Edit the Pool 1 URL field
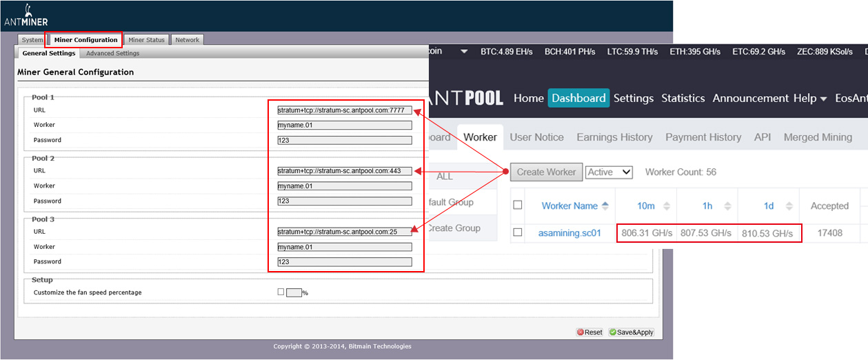The height and width of the screenshot is (360, 868). 345,110
